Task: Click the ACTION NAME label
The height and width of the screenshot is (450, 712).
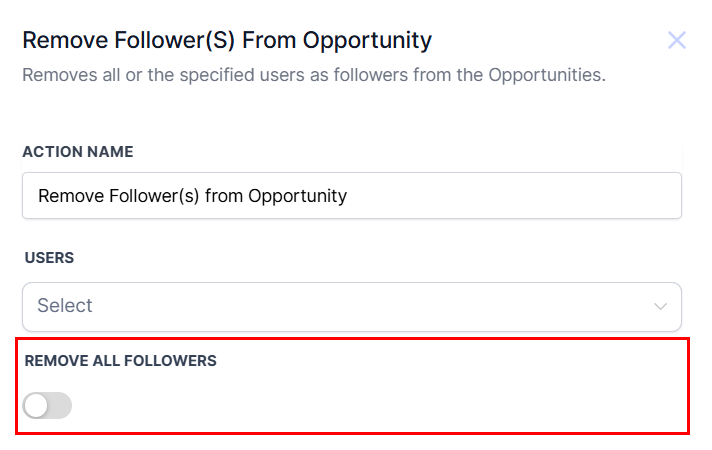Action: pos(78,152)
